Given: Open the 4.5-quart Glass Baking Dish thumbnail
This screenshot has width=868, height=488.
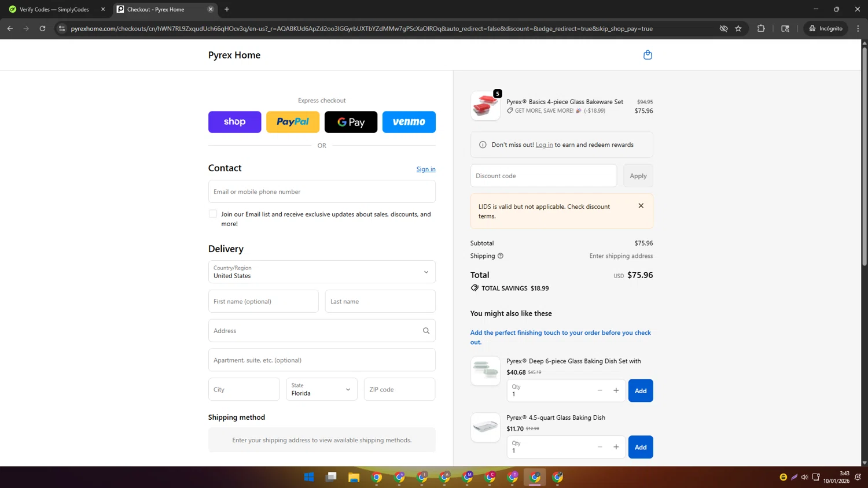Looking at the screenshot, I should click(x=486, y=427).
